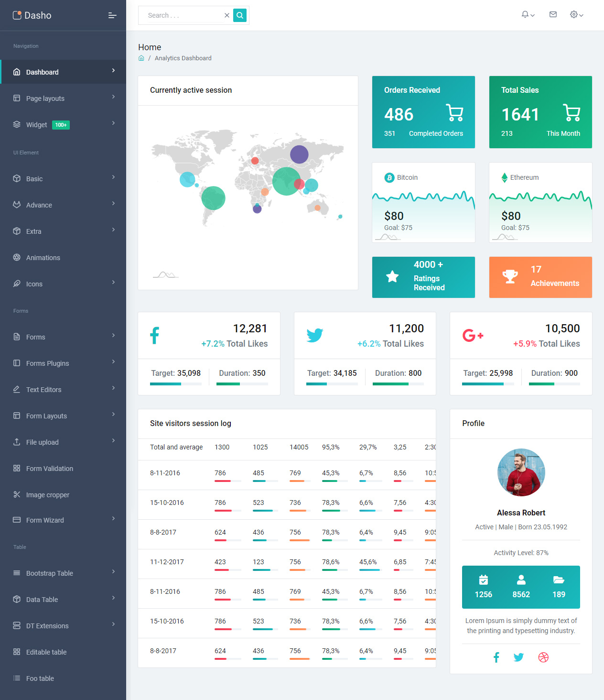Click the trophy icon on Achievements card
This screenshot has height=700, width=604.
point(510,276)
